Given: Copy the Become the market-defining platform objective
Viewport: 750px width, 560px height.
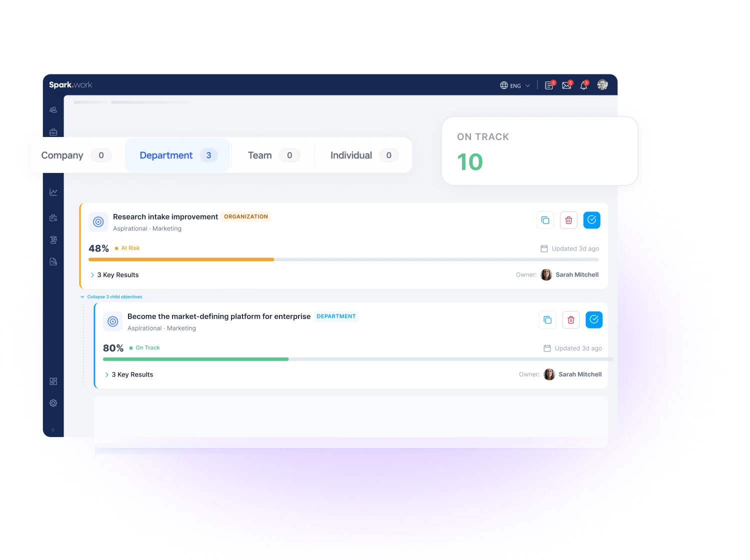Looking at the screenshot, I should pos(547,319).
